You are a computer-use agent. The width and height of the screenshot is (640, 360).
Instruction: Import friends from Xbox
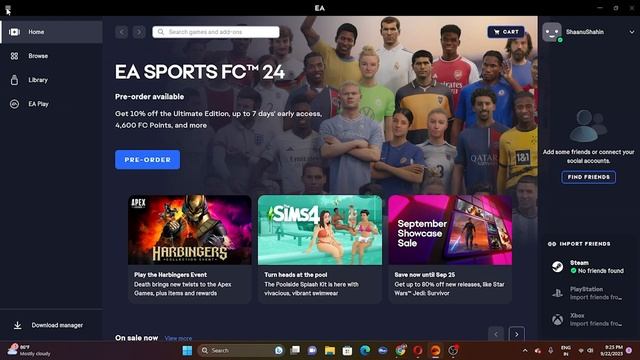coord(588,320)
